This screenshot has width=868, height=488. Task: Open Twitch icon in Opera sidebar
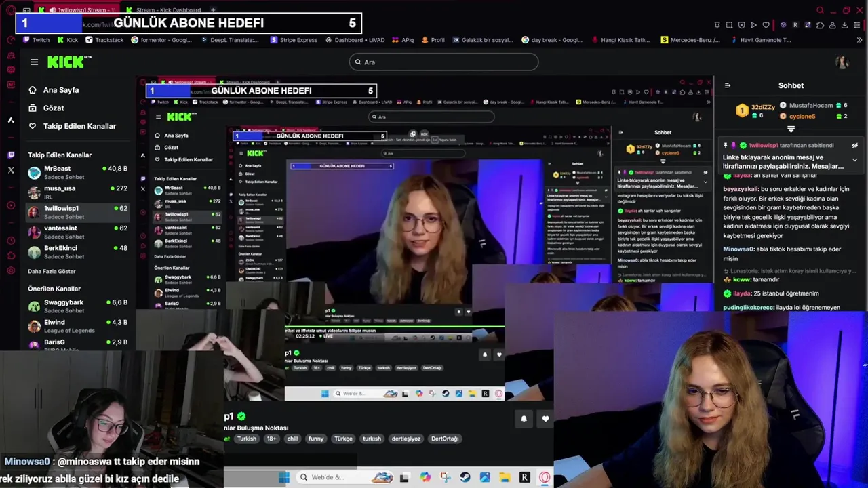(11, 155)
